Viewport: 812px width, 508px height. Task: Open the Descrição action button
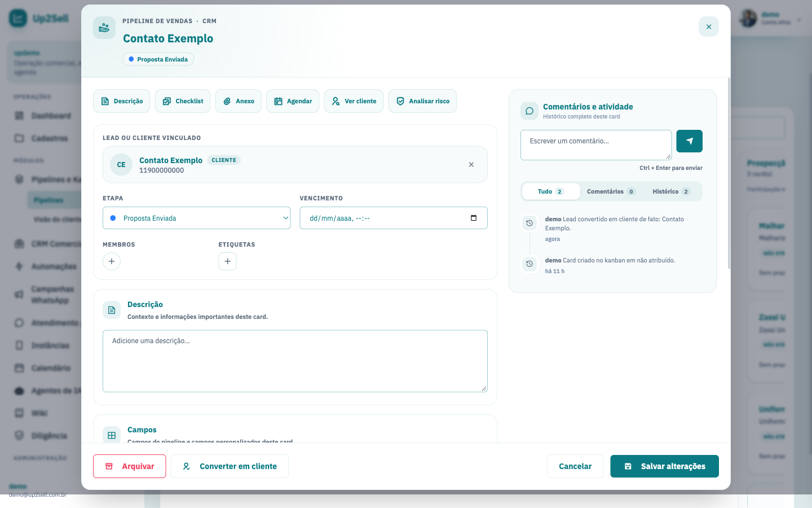click(122, 101)
